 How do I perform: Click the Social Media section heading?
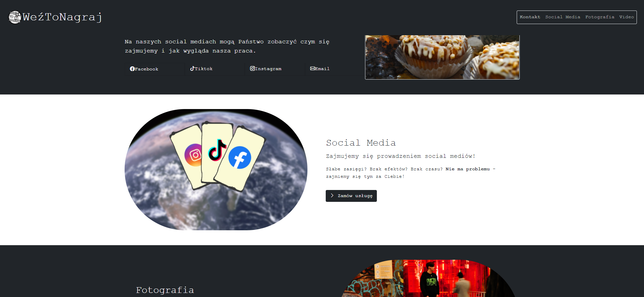[361, 143]
